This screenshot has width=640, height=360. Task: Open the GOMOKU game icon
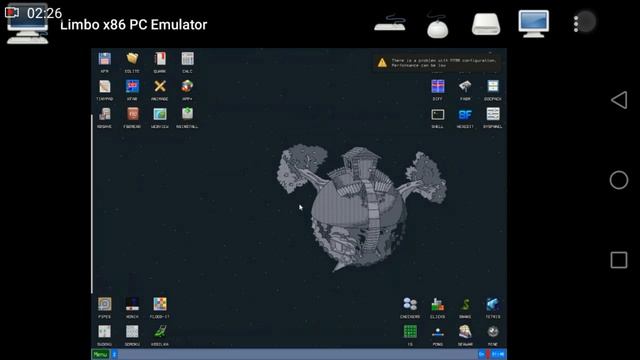pos(132,332)
